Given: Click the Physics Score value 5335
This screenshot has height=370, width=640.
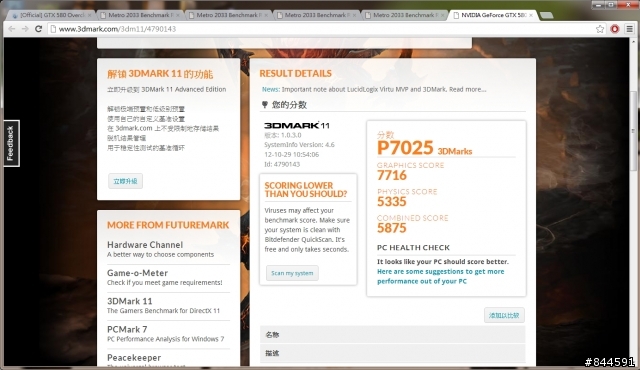Looking at the screenshot, I should pyautogui.click(x=392, y=202).
